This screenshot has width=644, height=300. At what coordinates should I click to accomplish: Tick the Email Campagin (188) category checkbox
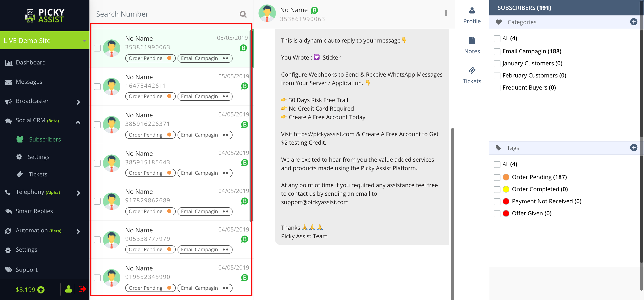point(497,51)
